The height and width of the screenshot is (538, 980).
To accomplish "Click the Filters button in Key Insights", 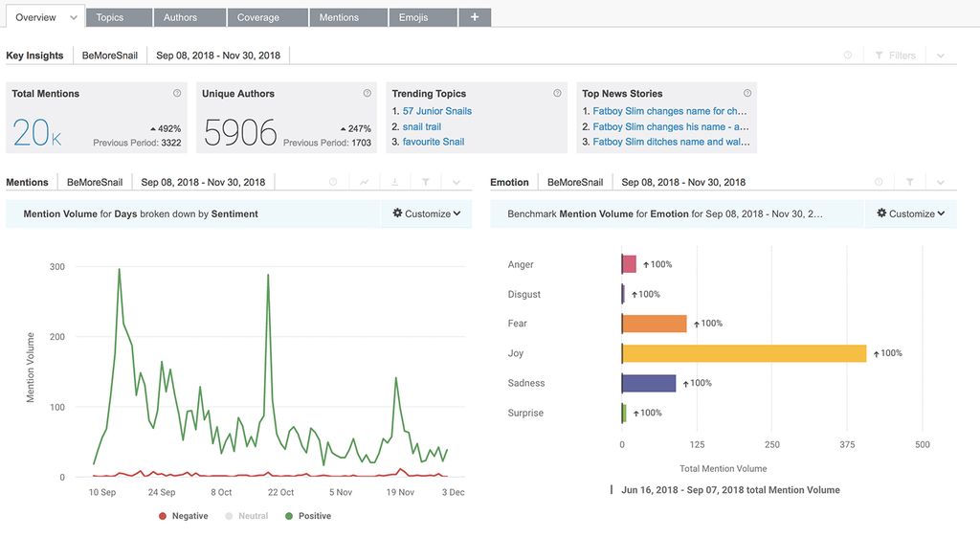I will click(x=895, y=56).
